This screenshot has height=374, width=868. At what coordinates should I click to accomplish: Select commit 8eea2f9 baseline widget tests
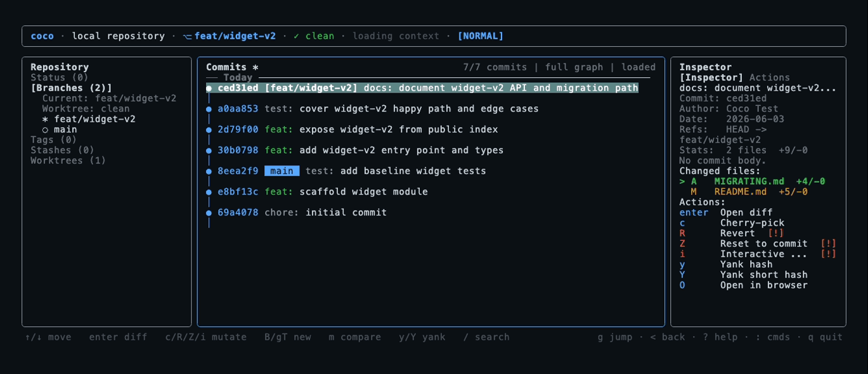coord(346,171)
